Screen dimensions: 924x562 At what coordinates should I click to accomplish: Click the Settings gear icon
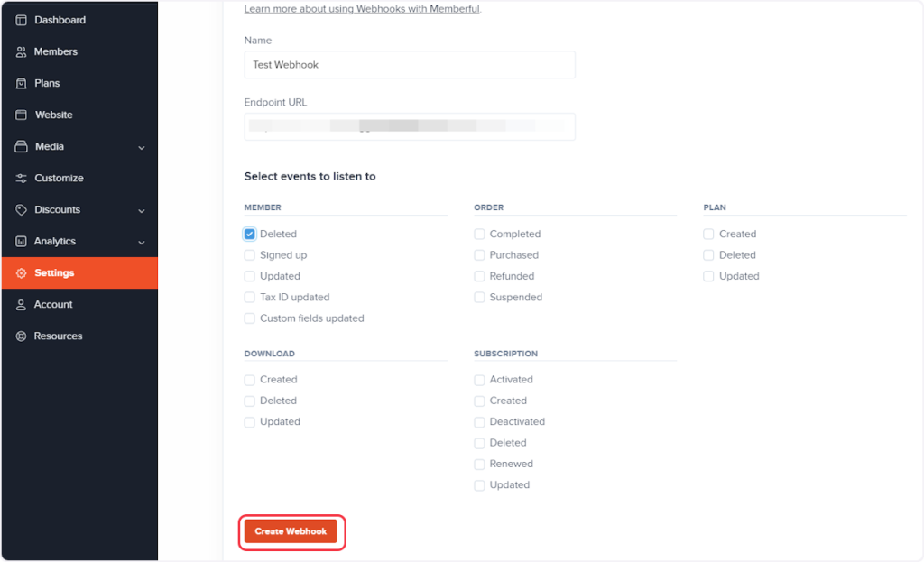click(22, 272)
